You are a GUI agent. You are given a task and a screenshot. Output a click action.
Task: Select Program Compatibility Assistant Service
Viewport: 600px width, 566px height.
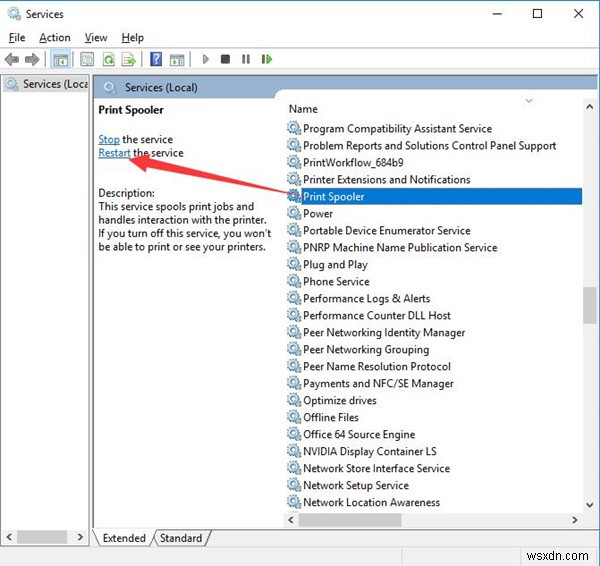coord(398,128)
